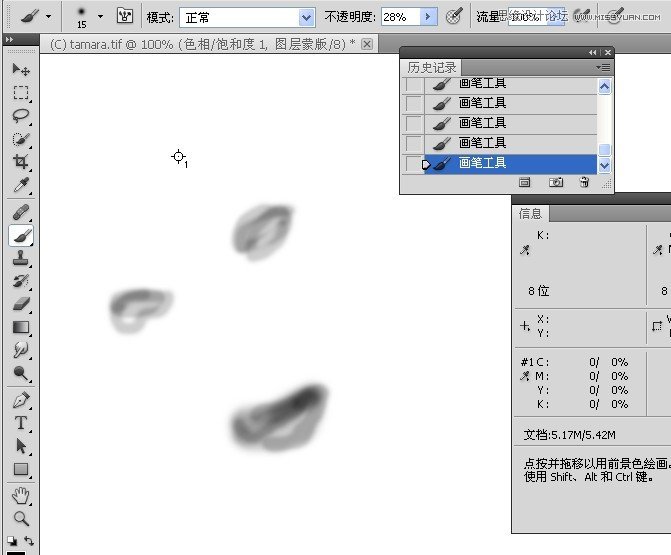Select the Move tool

21,70
